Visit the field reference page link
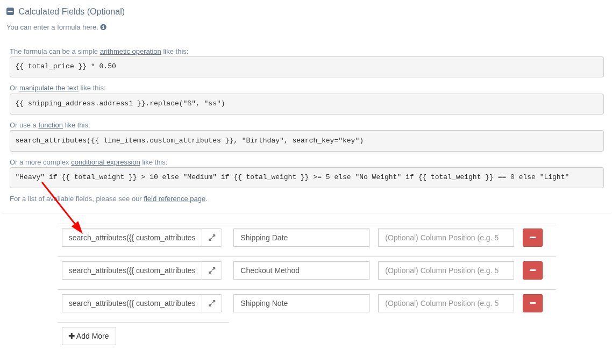 coord(174,199)
